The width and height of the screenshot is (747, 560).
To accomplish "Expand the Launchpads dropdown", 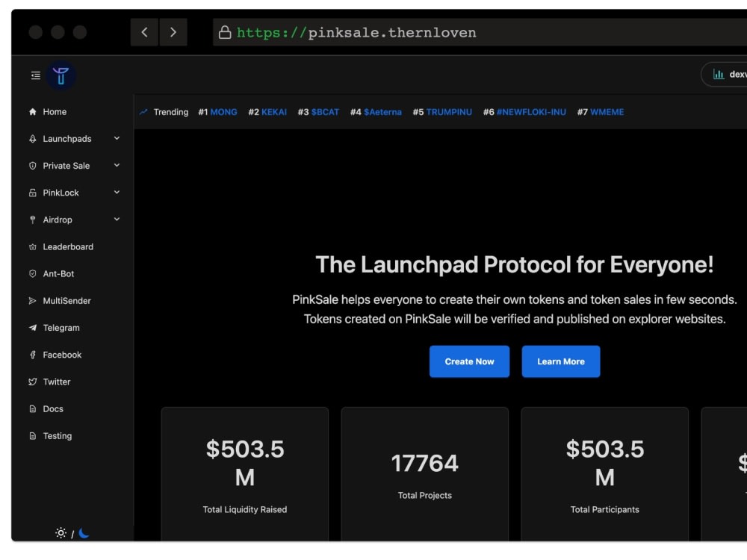I will [117, 138].
